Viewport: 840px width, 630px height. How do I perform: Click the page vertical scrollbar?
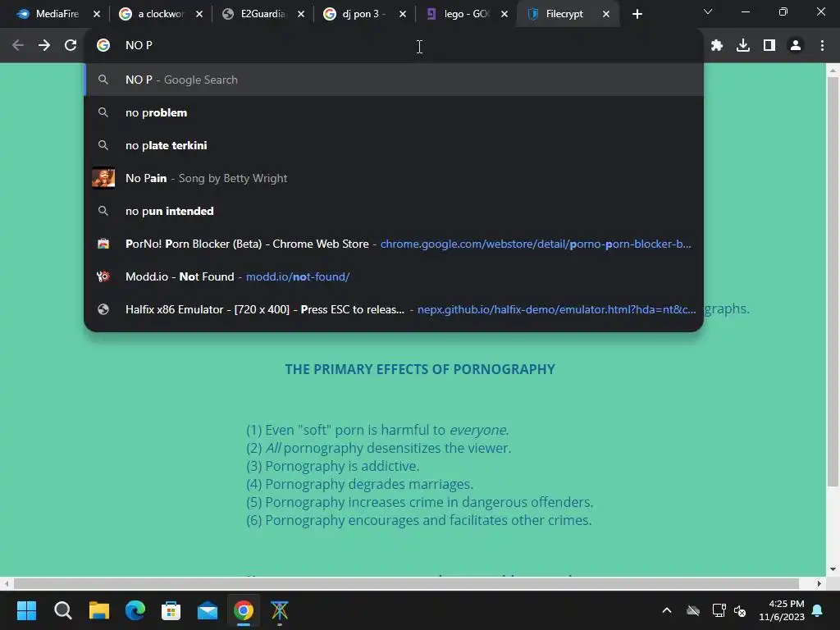833,282
